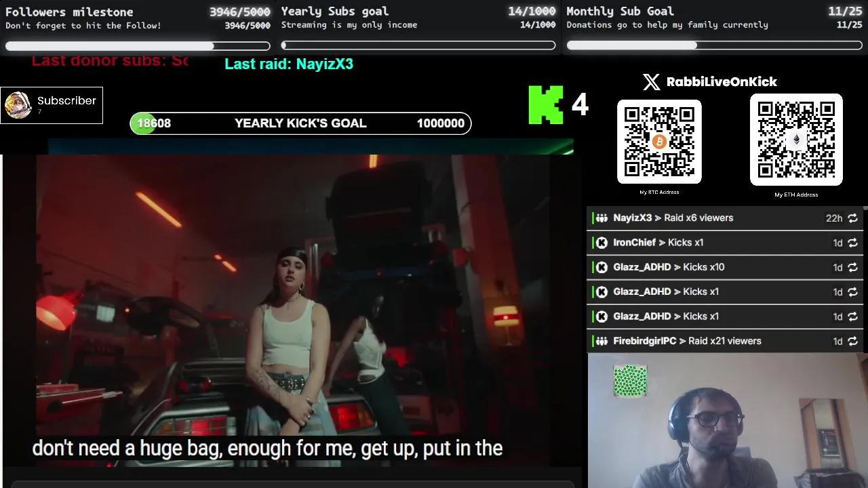This screenshot has height=488, width=868.
Task: Click the Subscriber label box
Action: (x=52, y=105)
